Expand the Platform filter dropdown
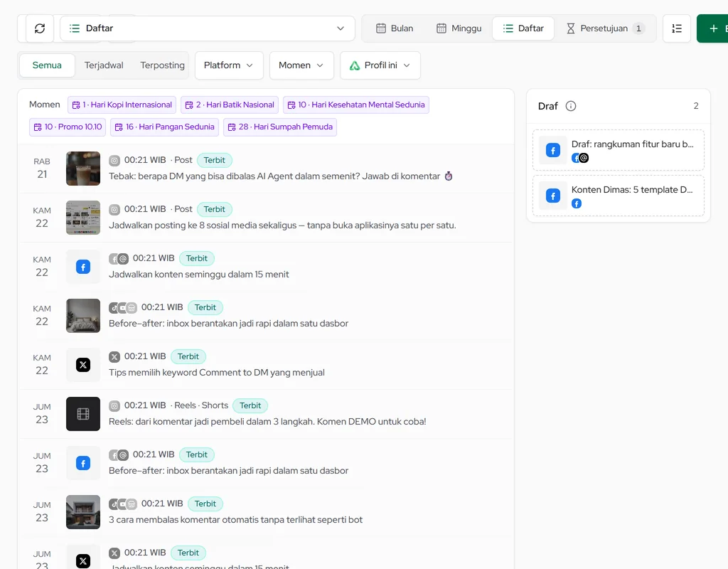The width and height of the screenshot is (728, 569). pos(229,65)
